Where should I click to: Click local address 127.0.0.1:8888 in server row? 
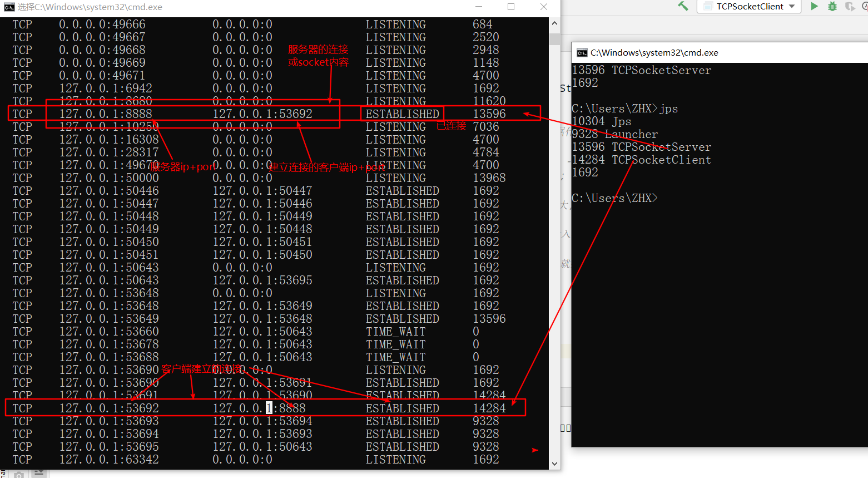[106, 114]
